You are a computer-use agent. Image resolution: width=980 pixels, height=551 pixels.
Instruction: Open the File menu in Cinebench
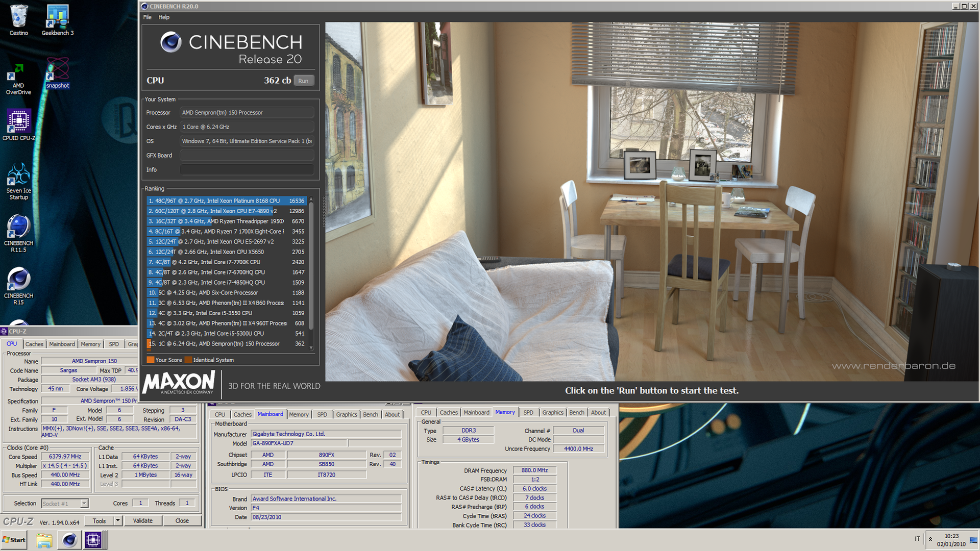click(x=148, y=17)
